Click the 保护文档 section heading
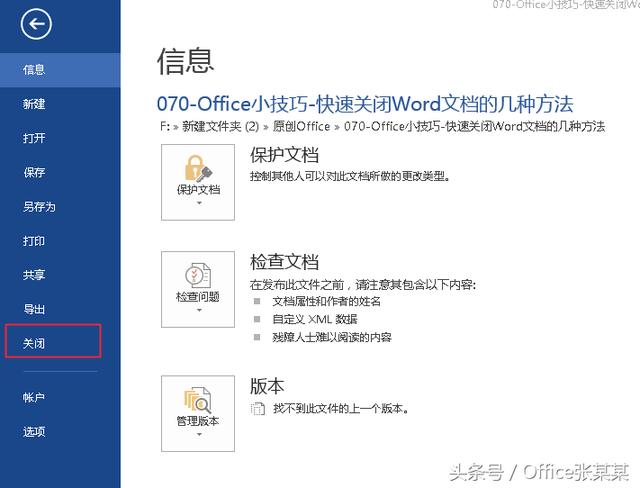 point(284,155)
